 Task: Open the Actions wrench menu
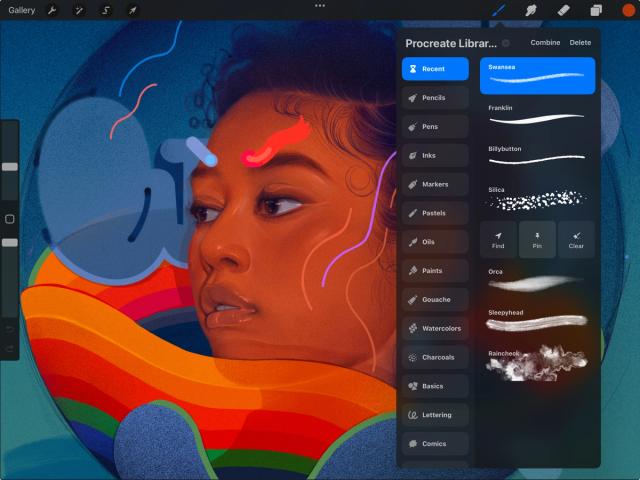(x=52, y=10)
